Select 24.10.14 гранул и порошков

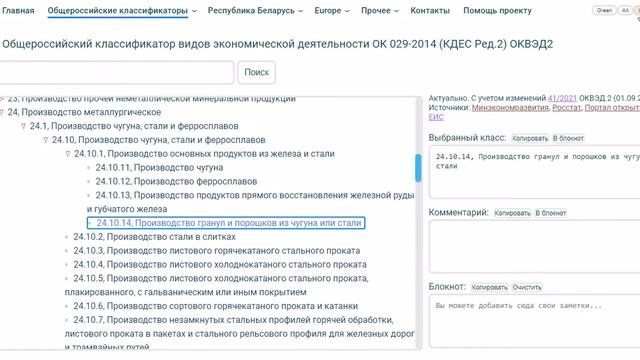coord(226,223)
